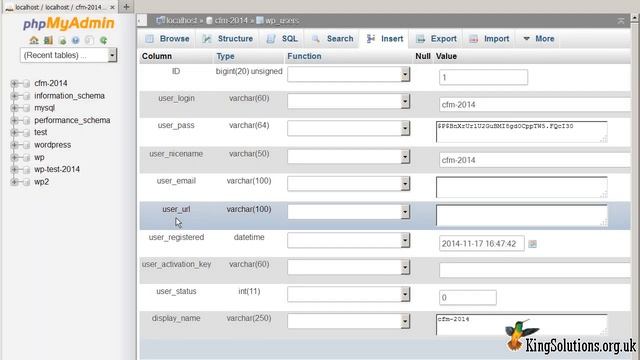Click the calendar icon beside user_registered value
640x360 pixels.
click(532, 244)
